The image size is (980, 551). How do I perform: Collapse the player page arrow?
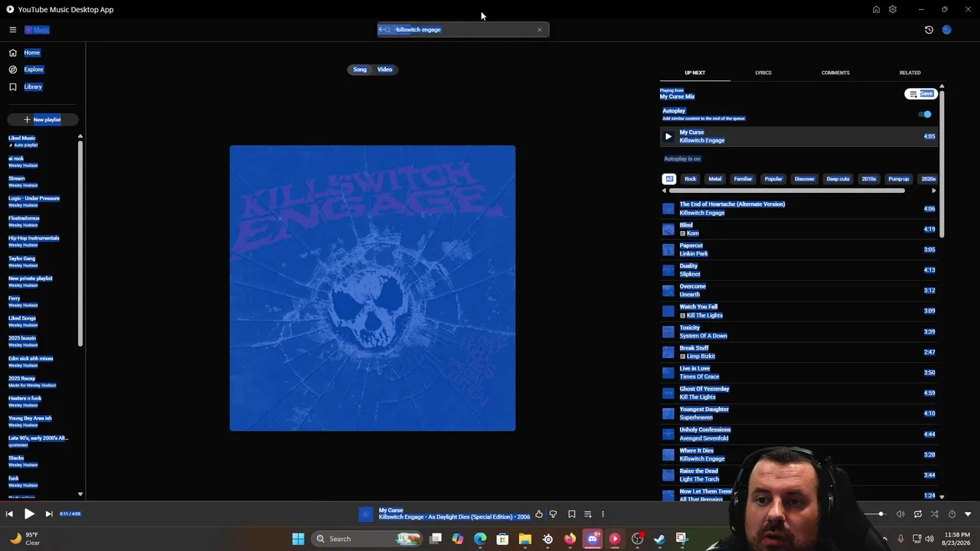[x=968, y=514]
